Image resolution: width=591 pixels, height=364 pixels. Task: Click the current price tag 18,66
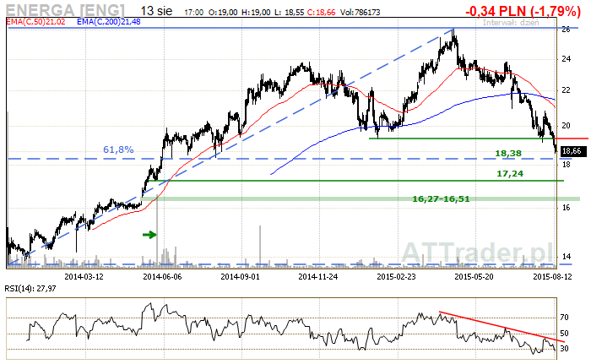click(x=572, y=151)
